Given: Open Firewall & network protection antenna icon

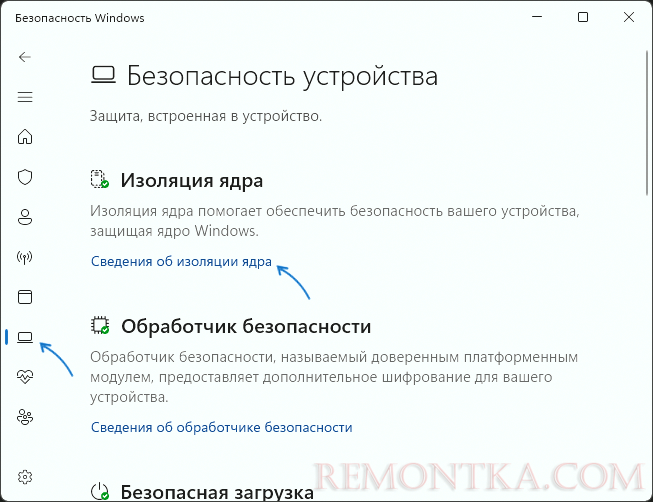Looking at the screenshot, I should pos(25,257).
